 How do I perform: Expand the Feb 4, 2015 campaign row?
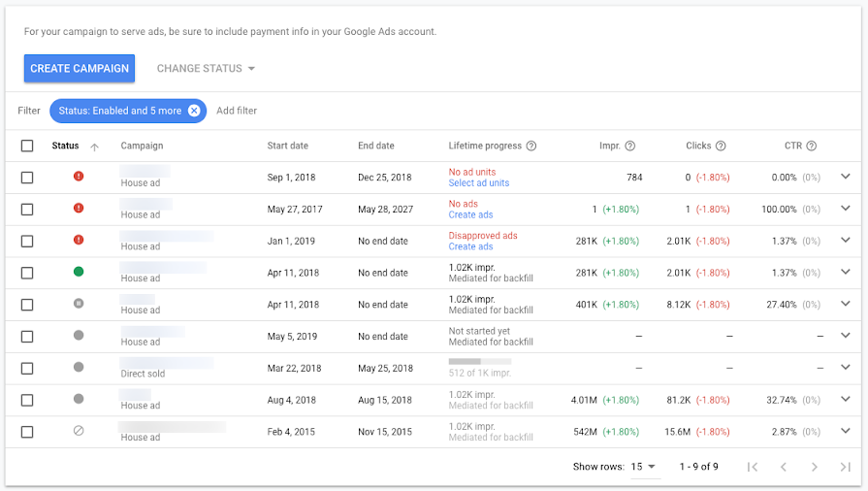(846, 431)
